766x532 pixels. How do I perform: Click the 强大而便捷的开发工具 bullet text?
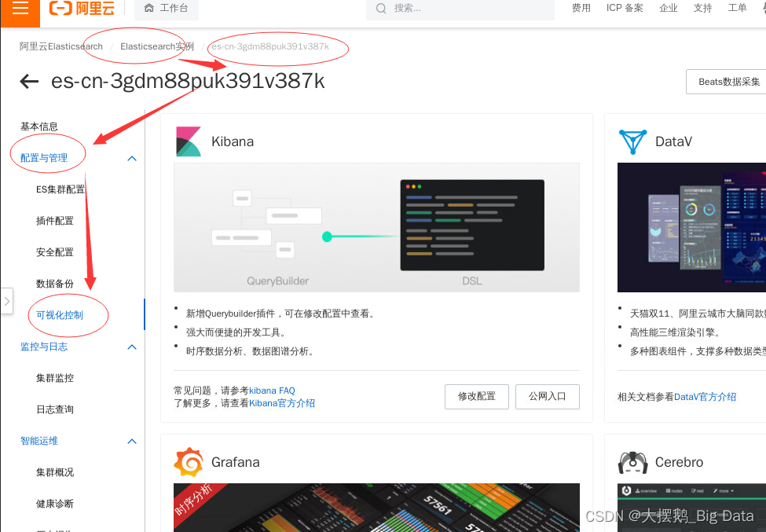click(x=236, y=332)
